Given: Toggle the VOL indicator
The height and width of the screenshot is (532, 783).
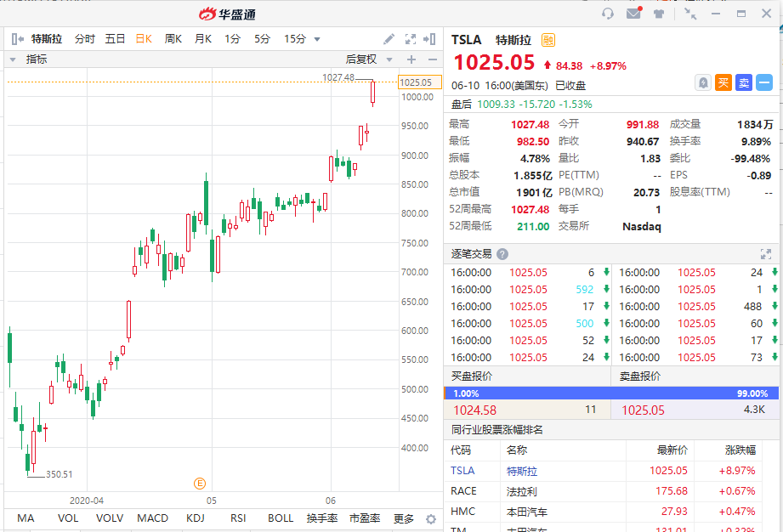Looking at the screenshot, I should pyautogui.click(x=68, y=518).
